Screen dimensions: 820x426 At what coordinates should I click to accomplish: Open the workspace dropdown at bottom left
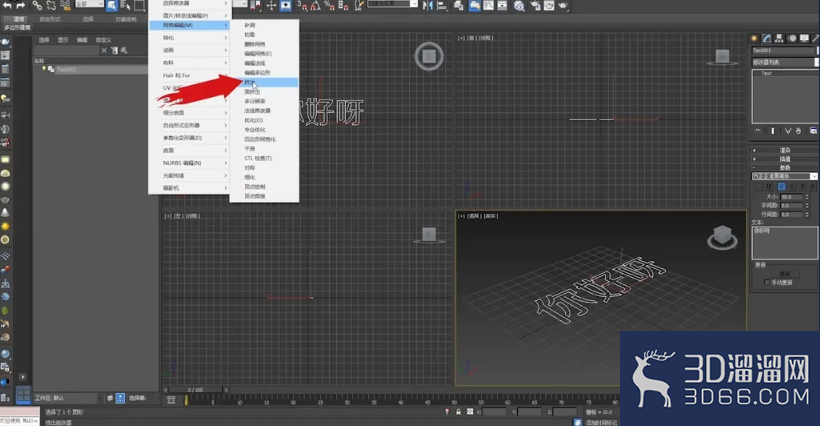(68, 398)
